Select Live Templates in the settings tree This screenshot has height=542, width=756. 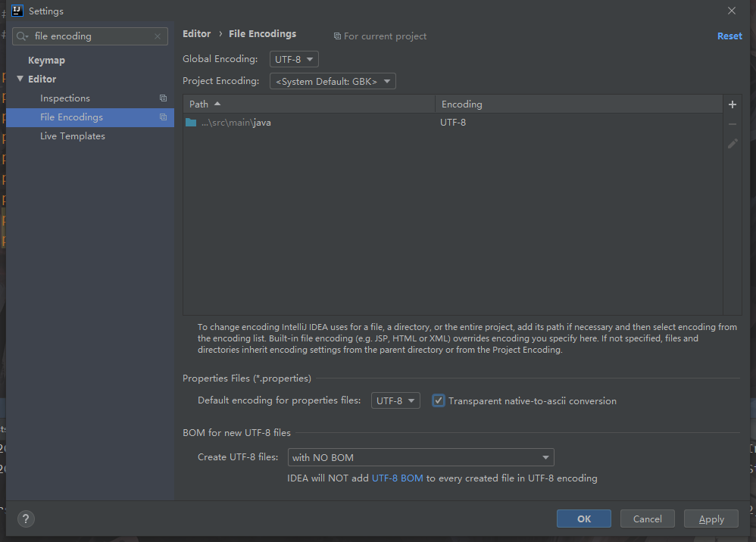73,135
